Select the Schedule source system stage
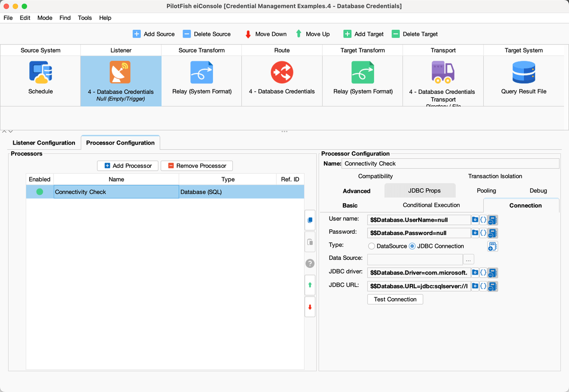This screenshot has height=392, width=569. (x=40, y=81)
